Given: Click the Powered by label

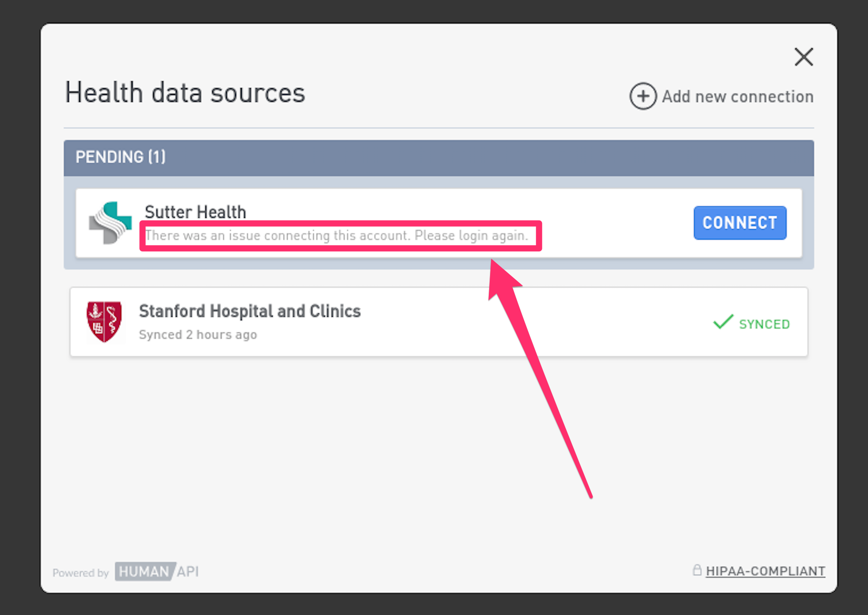Looking at the screenshot, I should [80, 573].
